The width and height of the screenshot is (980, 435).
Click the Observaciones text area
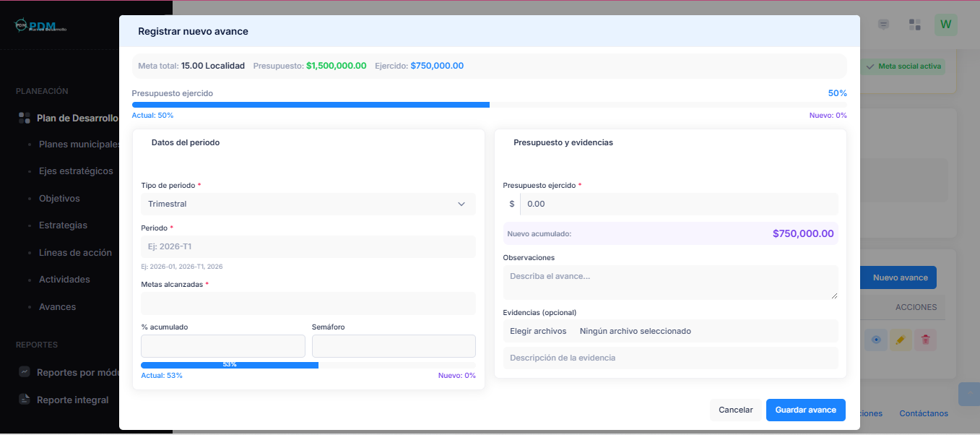coord(671,282)
